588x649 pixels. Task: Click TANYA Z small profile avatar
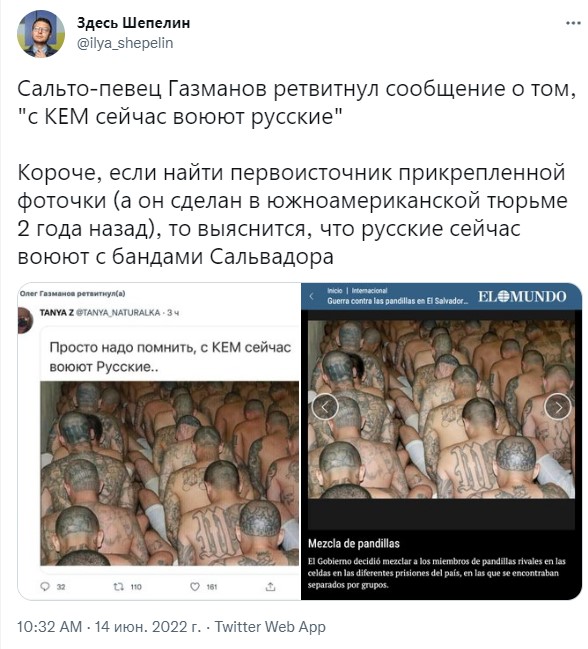(x=26, y=320)
